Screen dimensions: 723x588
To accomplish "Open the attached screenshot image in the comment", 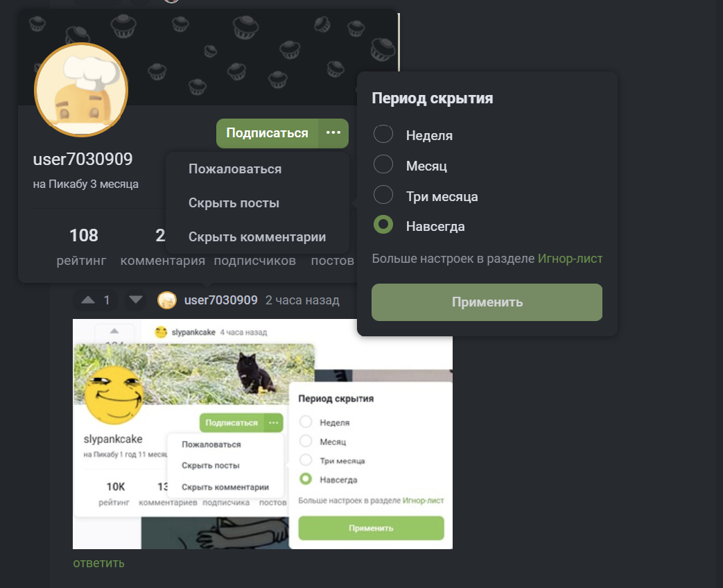I will (263, 434).
